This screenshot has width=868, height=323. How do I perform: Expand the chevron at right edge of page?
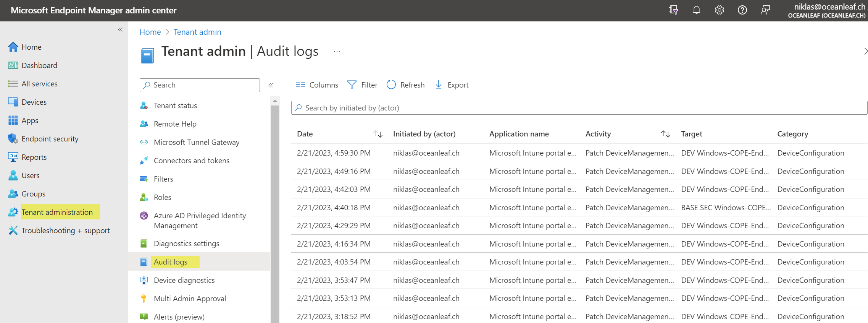(865, 51)
